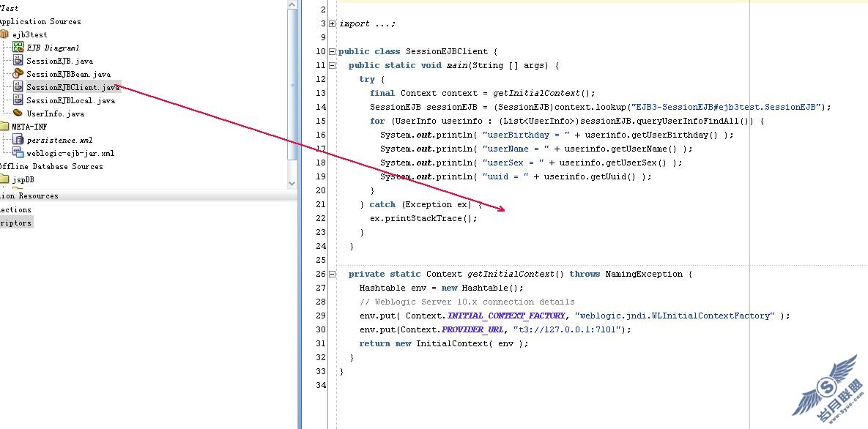This screenshot has width=868, height=429.
Task: Click line number 34 in the gutter
Action: (321, 385)
